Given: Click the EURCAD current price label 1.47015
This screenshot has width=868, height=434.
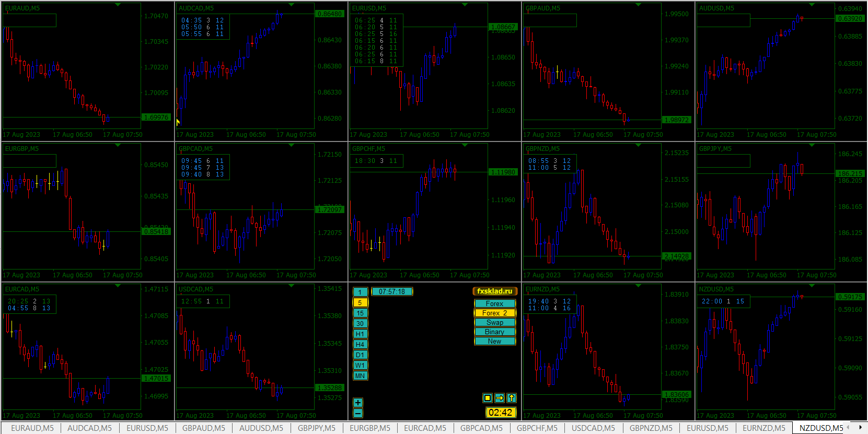Looking at the screenshot, I should coord(156,379).
